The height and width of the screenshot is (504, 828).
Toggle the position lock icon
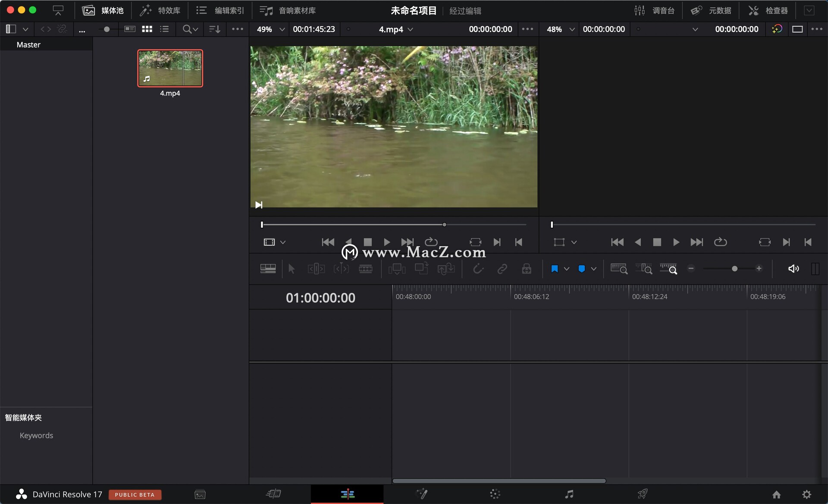coord(527,269)
